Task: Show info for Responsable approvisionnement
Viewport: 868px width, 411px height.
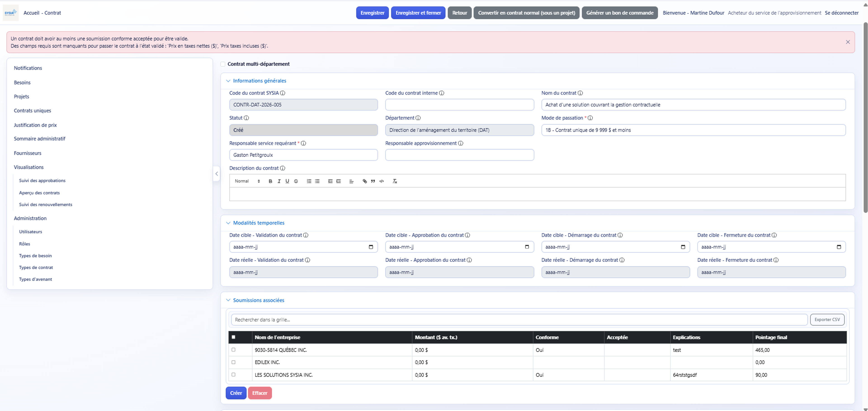Action: (461, 143)
